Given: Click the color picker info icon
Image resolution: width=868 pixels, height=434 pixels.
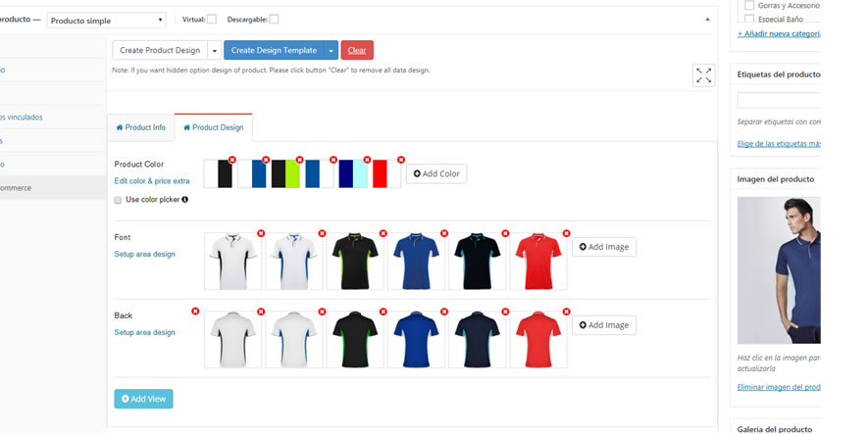Looking at the screenshot, I should coord(185,200).
